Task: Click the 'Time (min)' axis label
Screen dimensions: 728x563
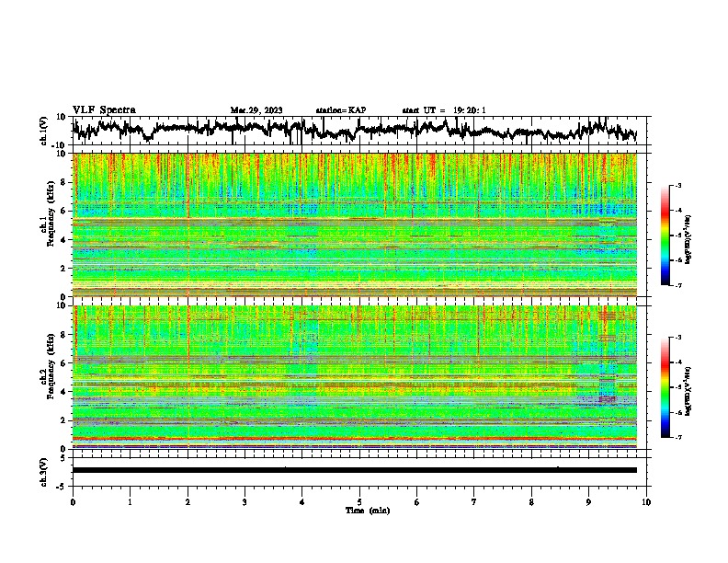Action: pos(368,511)
